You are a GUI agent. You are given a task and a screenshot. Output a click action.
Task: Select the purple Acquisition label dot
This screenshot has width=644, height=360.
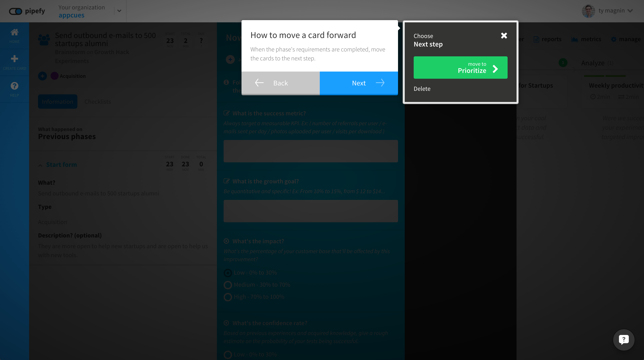55,76
